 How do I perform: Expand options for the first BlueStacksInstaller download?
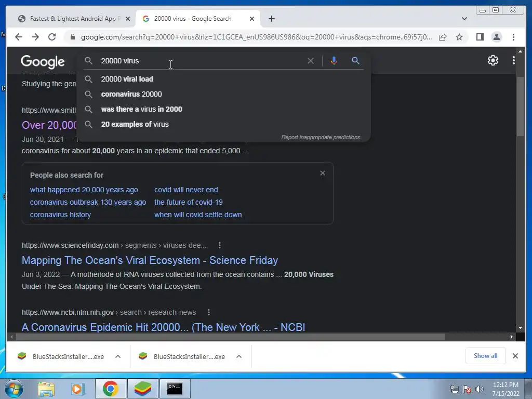point(118,356)
